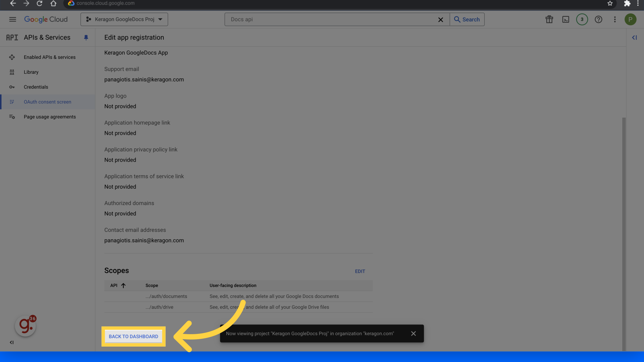Viewport: 644px width, 362px height.
Task: Click the Scopes heading
Action: (116, 270)
